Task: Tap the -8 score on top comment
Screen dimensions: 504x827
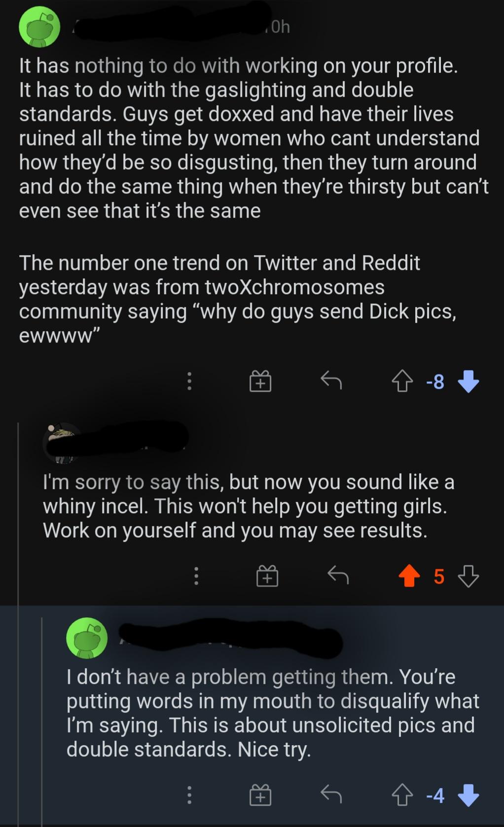Action: pyautogui.click(x=435, y=381)
